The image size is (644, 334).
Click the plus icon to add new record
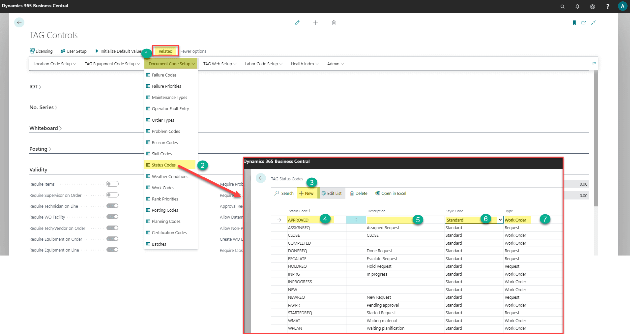[x=315, y=23]
